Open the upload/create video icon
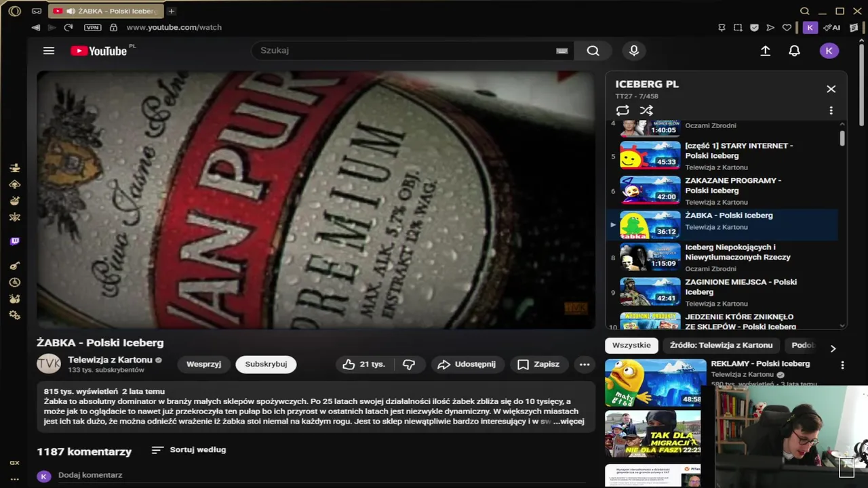The width and height of the screenshot is (868, 488). click(766, 51)
